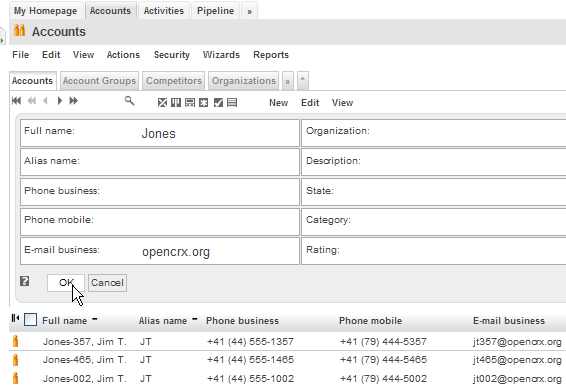Click the first grid toolbar icon after the magnifier
Viewport: 566px width, 387px height.
162,103
